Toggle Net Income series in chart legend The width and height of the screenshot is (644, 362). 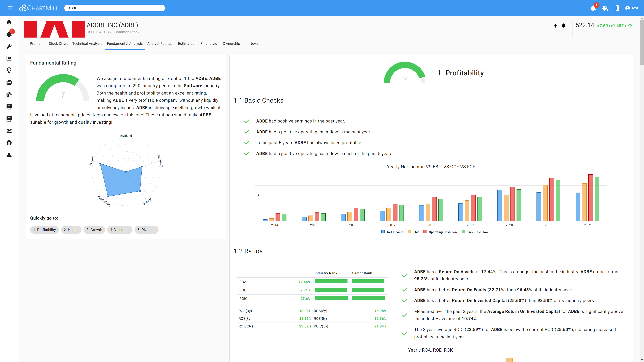pos(392,232)
